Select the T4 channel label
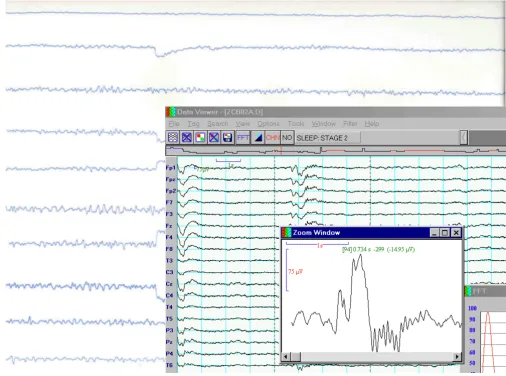506x376 pixels. click(169, 307)
